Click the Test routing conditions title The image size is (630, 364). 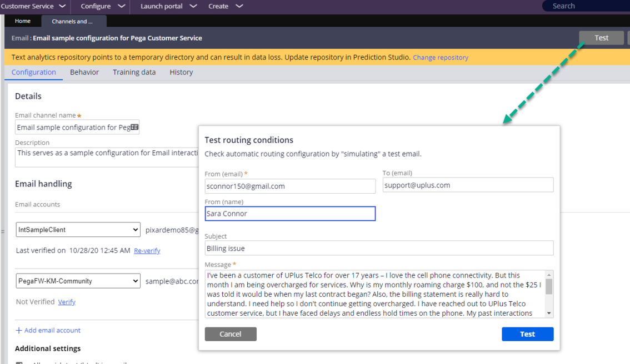click(x=249, y=140)
